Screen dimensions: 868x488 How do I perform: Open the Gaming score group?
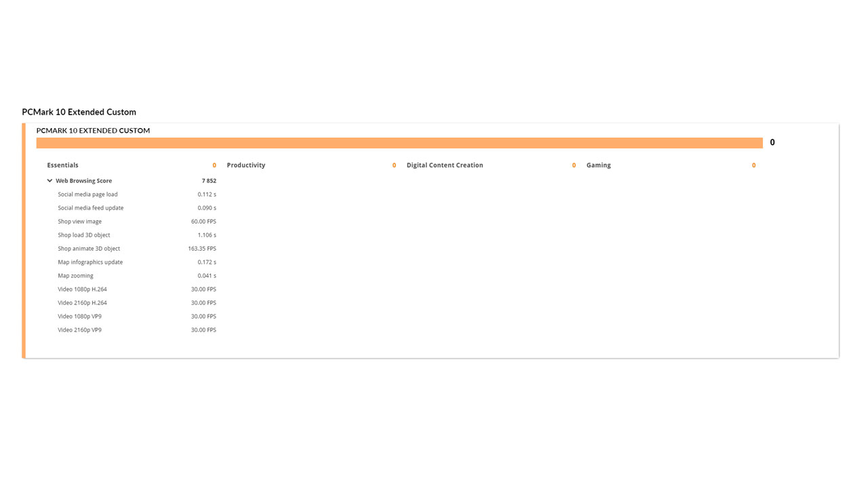click(599, 165)
